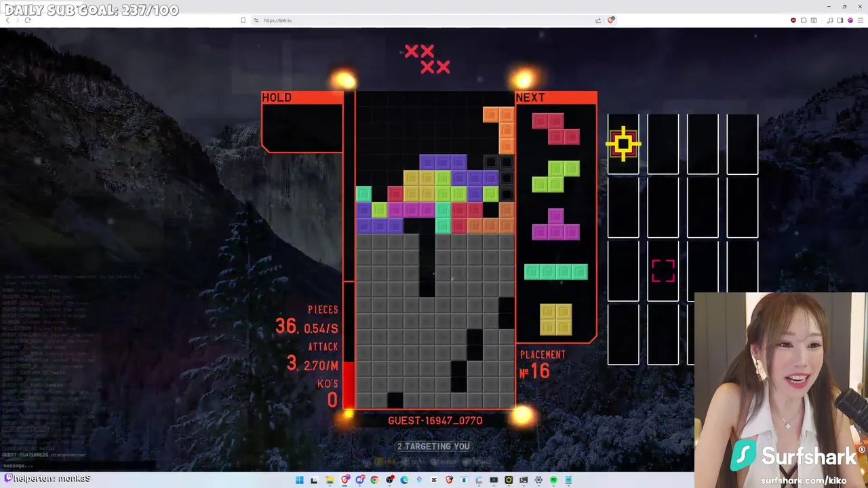Screen dimensions: 868x488
Task: Click the browser back arrow
Action: click(7, 20)
